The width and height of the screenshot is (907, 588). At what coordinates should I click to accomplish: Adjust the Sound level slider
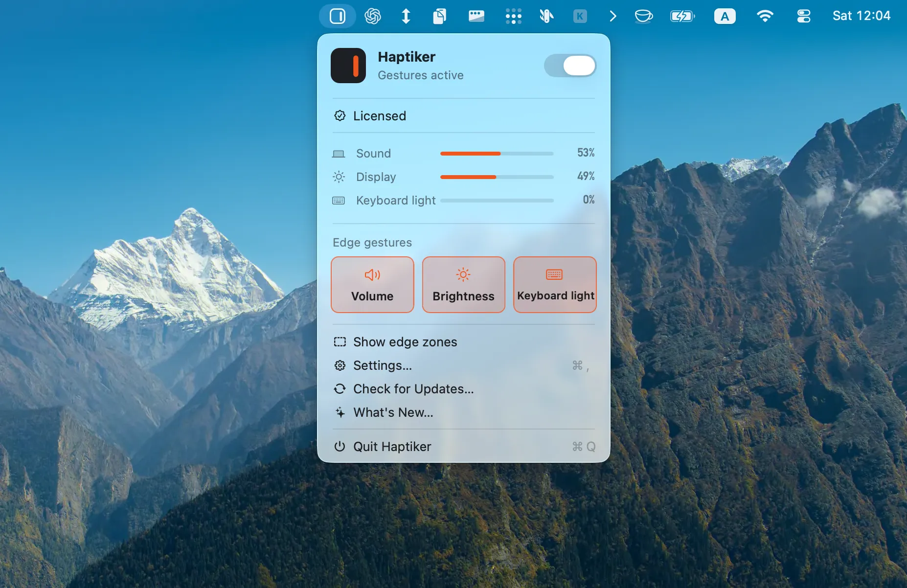[497, 154]
